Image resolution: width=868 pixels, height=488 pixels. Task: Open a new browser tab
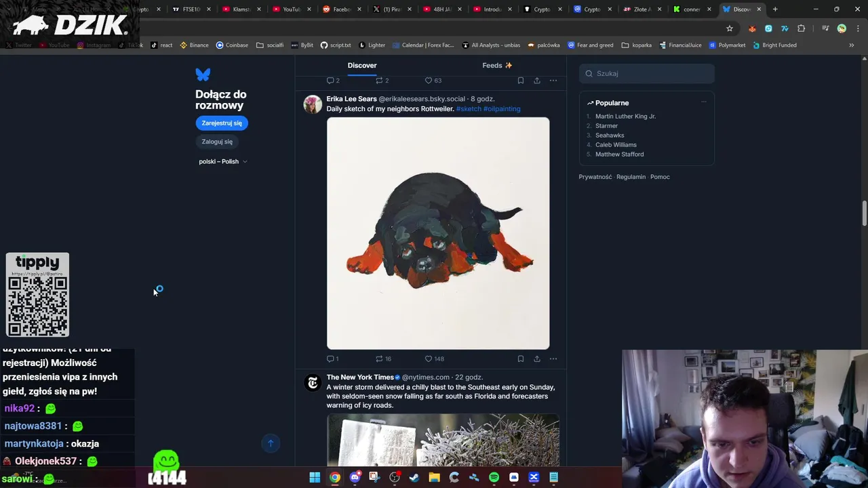tap(775, 9)
